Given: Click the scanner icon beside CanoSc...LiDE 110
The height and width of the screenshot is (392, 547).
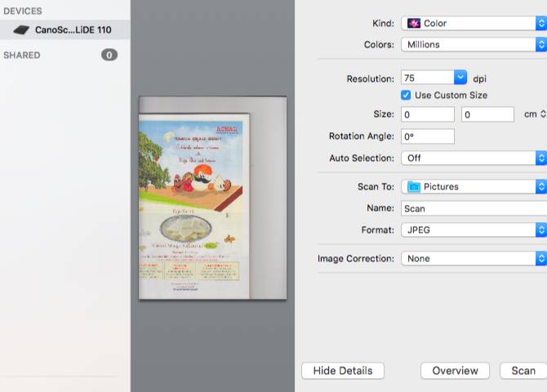Looking at the screenshot, I should [21, 30].
